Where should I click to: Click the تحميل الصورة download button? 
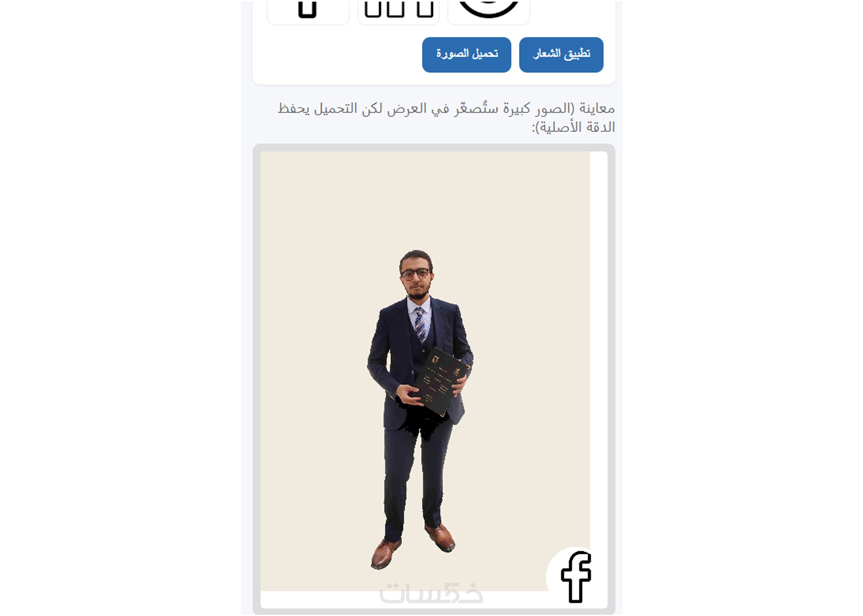(x=466, y=55)
